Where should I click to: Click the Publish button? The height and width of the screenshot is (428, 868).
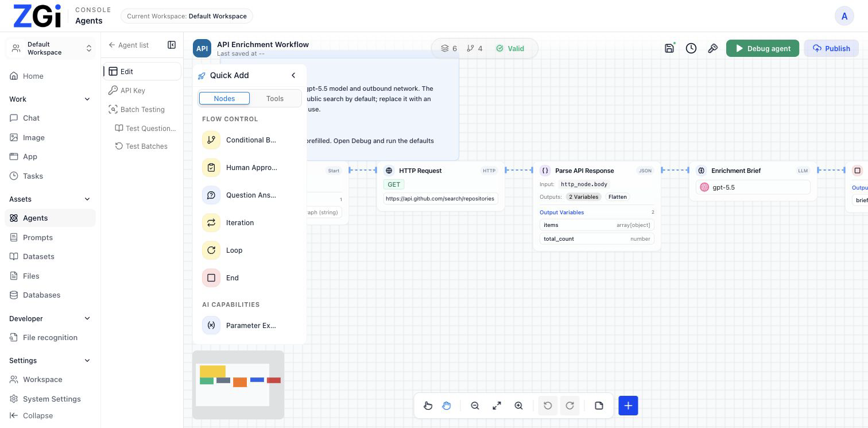point(831,48)
